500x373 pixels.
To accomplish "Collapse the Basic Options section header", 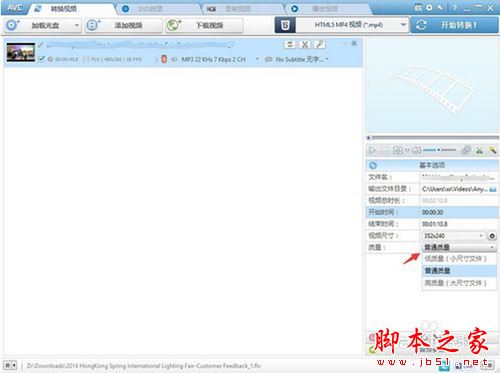I will point(432,165).
